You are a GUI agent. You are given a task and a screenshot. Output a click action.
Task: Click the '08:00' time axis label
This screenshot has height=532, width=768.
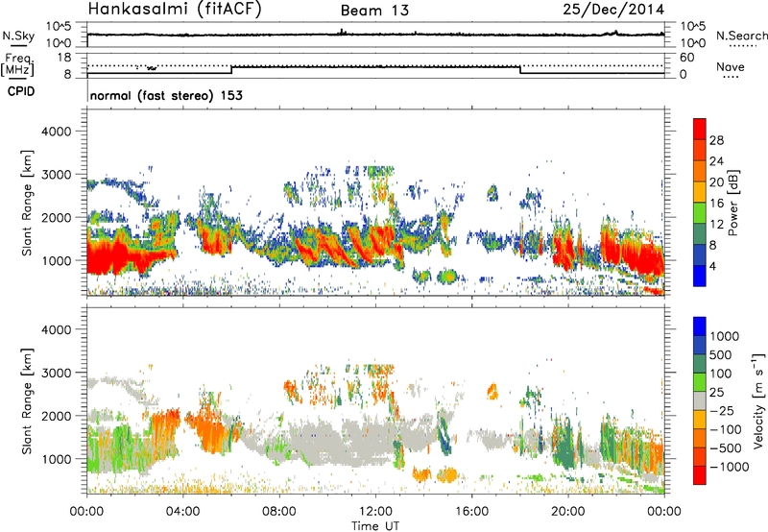click(279, 512)
